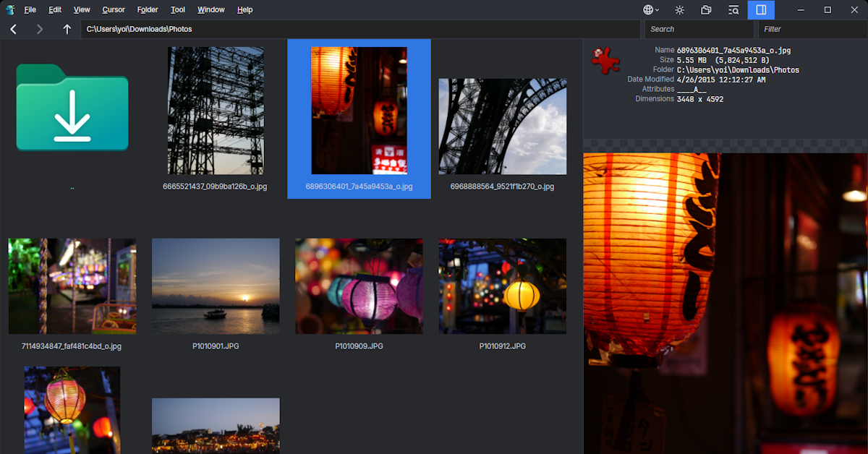Go back with the left arrow

coord(13,30)
